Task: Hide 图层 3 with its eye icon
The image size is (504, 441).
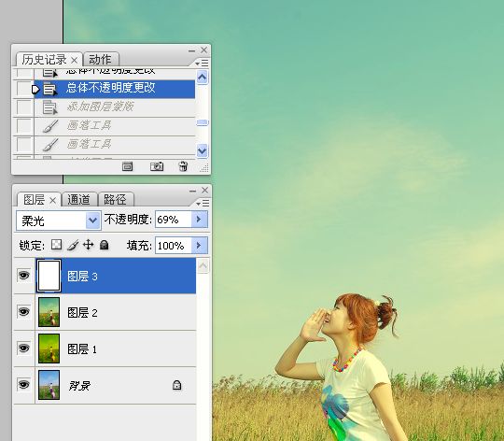Action: point(23,276)
